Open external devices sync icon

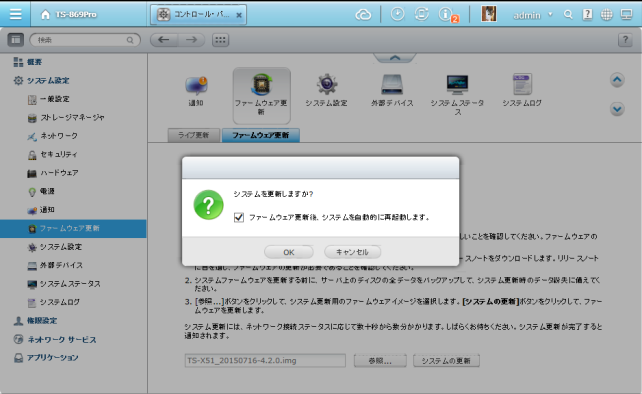421,14
